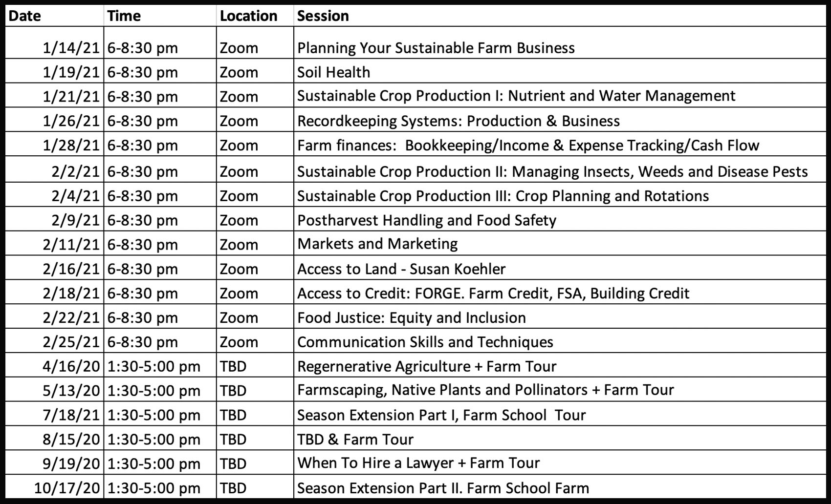The image size is (831, 504).
Task: Click Planning Your Sustainable Farm Business cell
Action: click(x=436, y=48)
